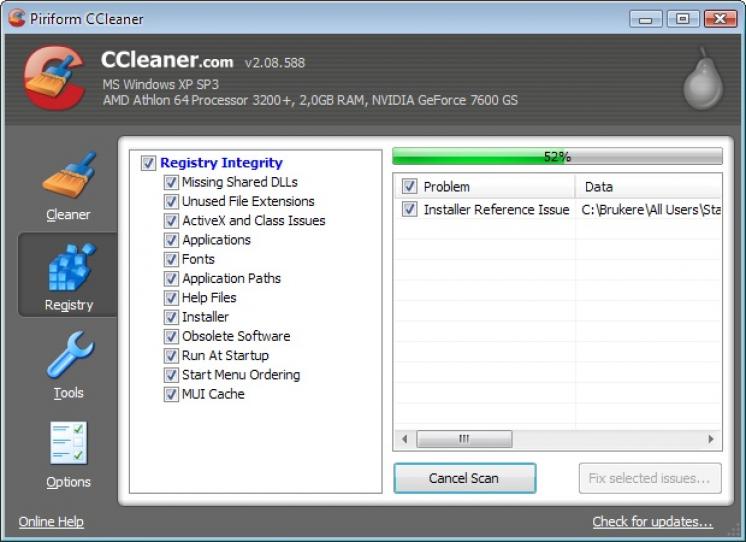This screenshot has width=746, height=542.
Task: Sort by the Data column header
Action: [x=648, y=187]
